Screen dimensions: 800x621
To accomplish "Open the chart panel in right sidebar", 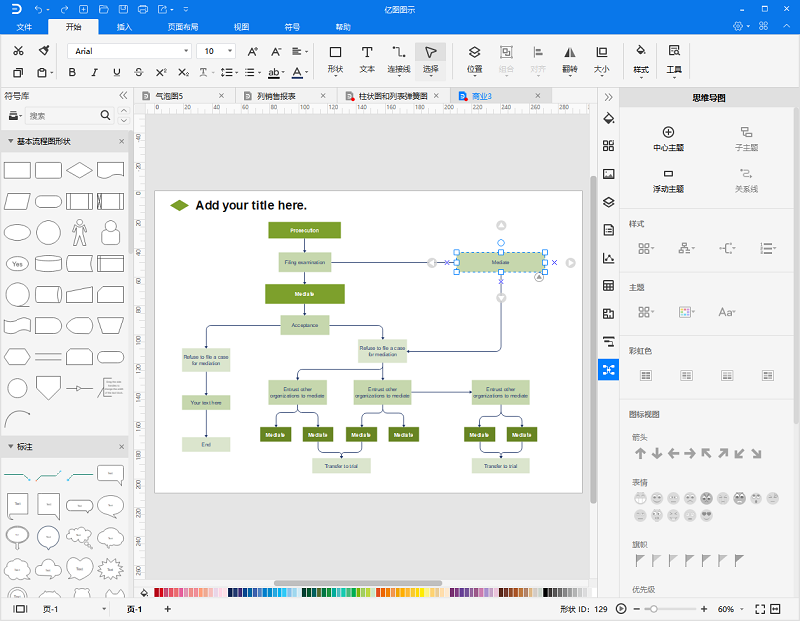I will click(609, 258).
